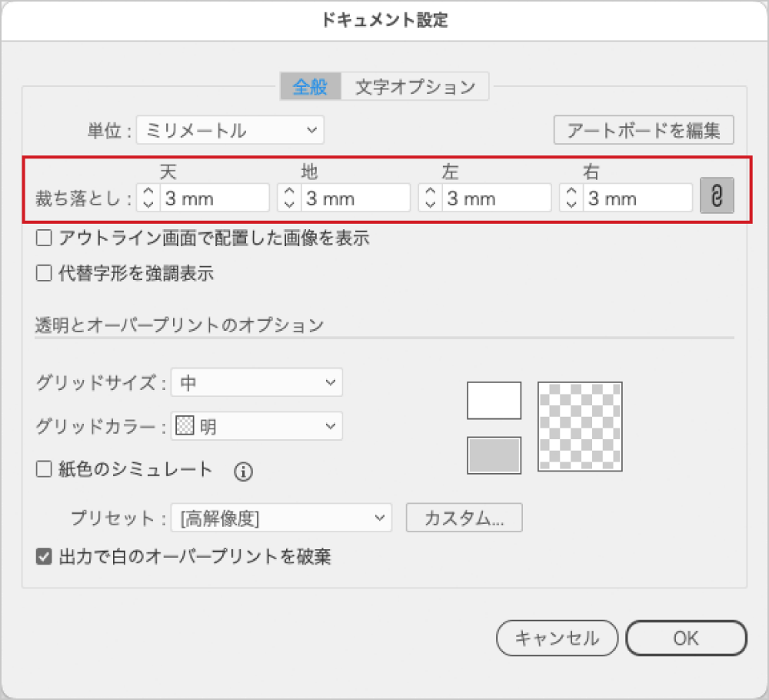769x700 pixels.
Task: Open the グリッドカラー dropdown set to 明
Action: (255, 426)
